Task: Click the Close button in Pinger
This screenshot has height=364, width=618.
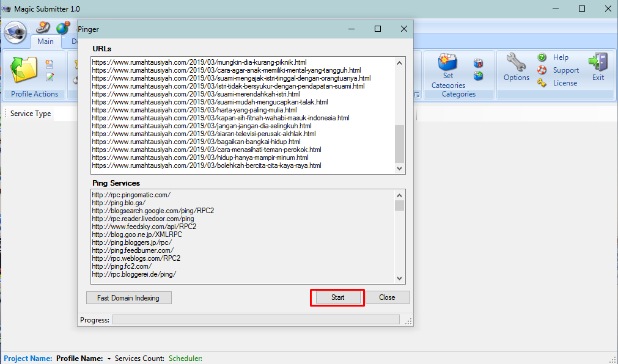Action: (388, 297)
